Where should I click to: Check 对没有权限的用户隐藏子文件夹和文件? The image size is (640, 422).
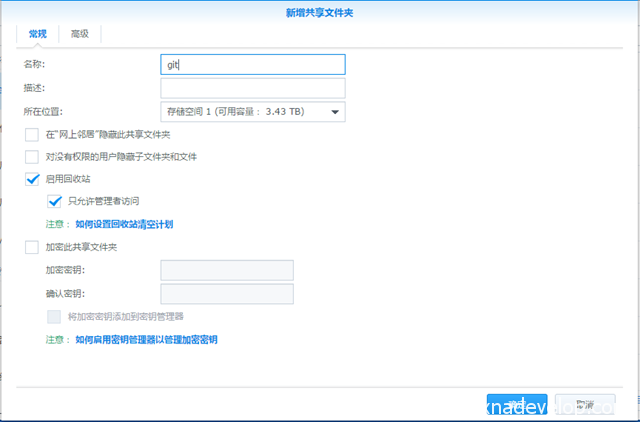point(32,157)
